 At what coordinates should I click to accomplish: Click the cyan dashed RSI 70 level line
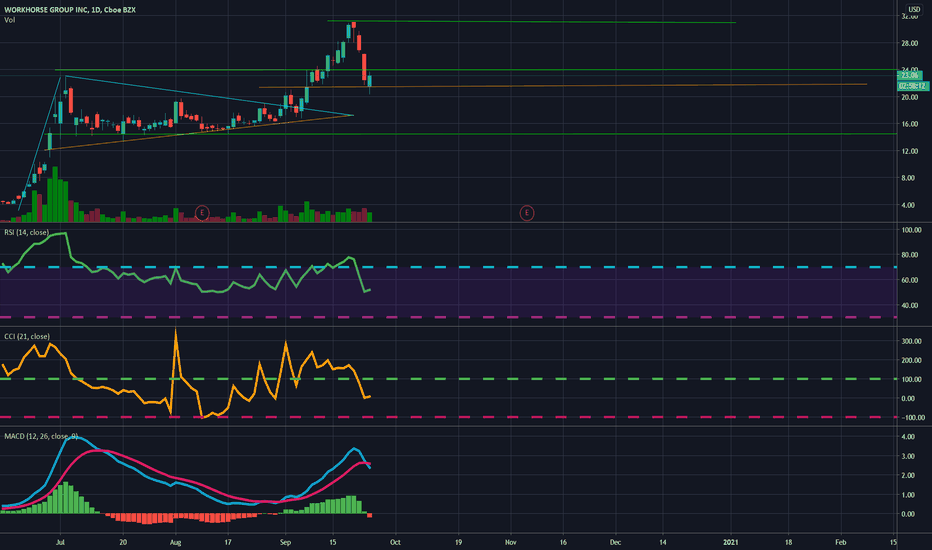tap(448, 268)
